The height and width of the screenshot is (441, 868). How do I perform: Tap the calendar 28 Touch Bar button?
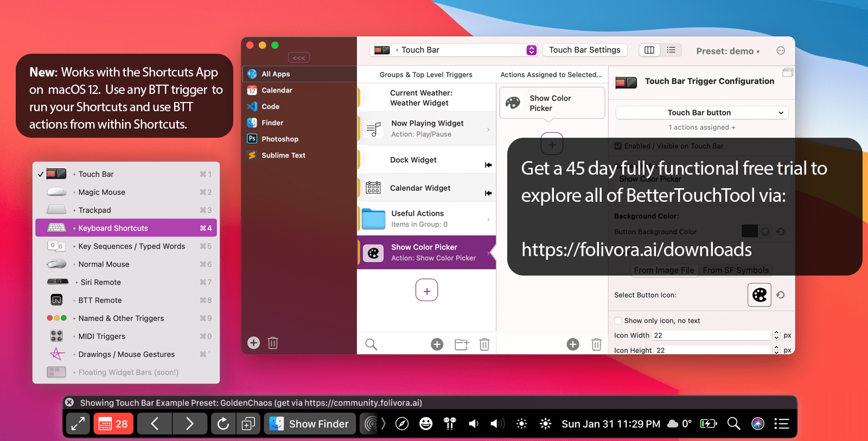tap(113, 424)
